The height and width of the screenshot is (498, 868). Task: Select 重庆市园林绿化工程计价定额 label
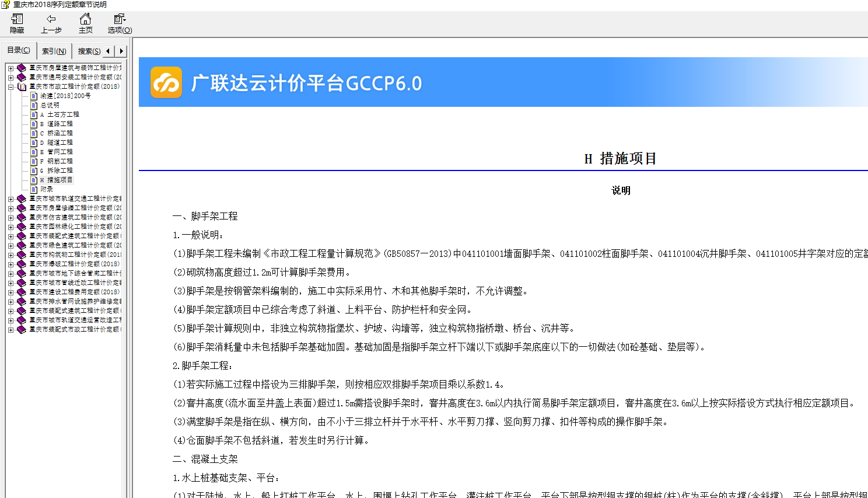point(75,227)
